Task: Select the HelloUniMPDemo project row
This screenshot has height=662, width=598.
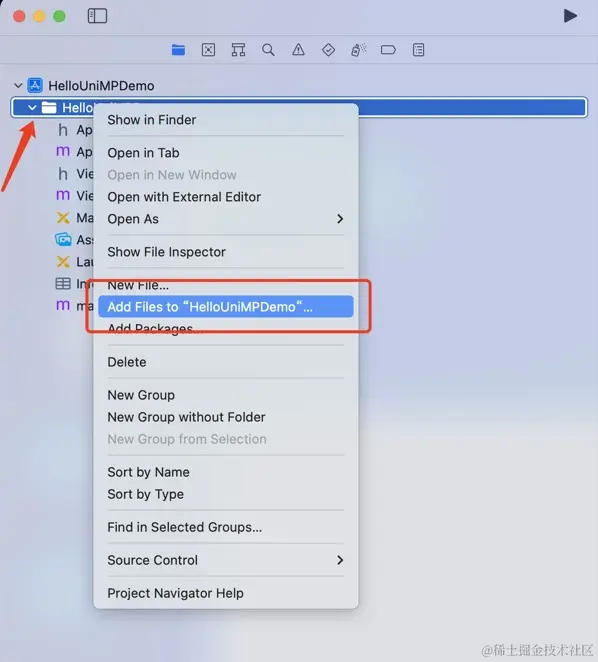Action: [299, 85]
